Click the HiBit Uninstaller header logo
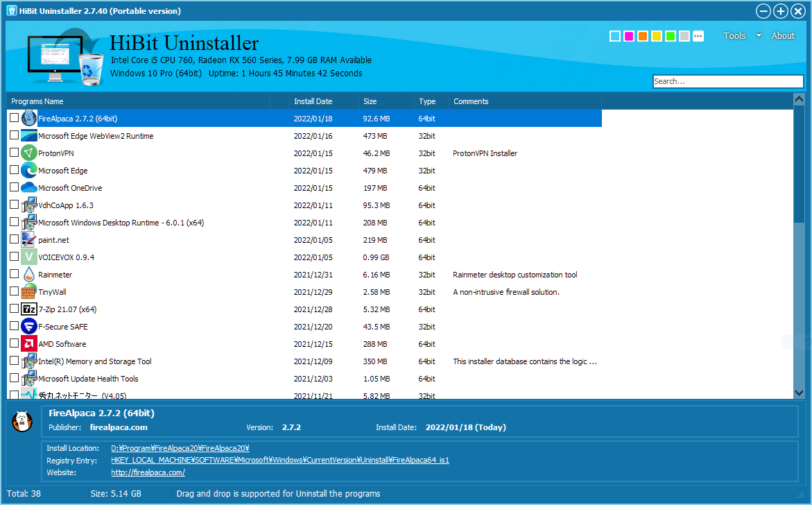812x505 pixels. [x=64, y=57]
